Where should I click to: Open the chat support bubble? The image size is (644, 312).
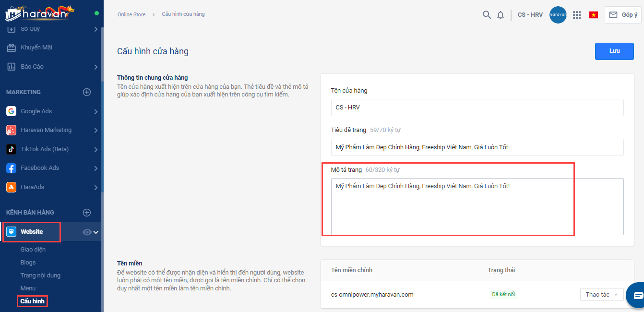pos(637,295)
